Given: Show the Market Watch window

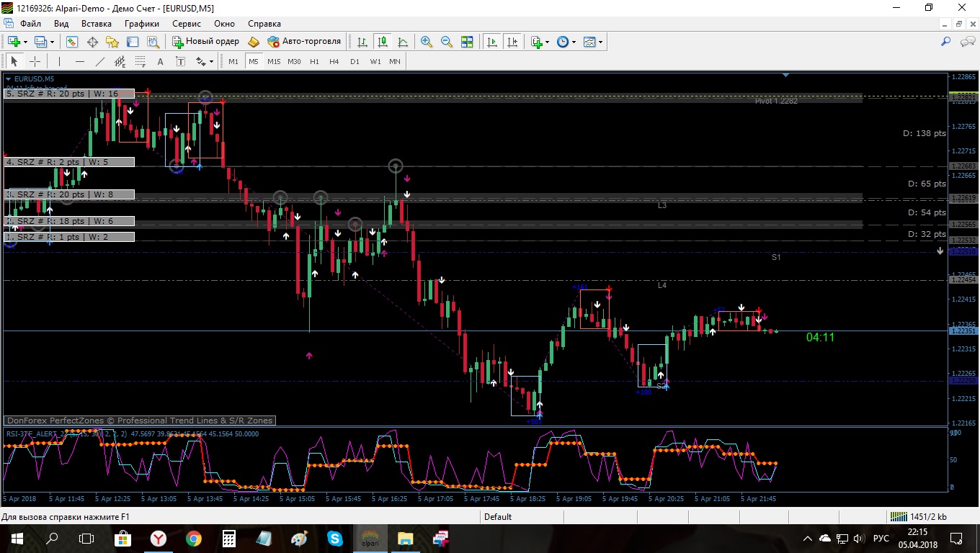Looking at the screenshot, I should coord(72,42).
